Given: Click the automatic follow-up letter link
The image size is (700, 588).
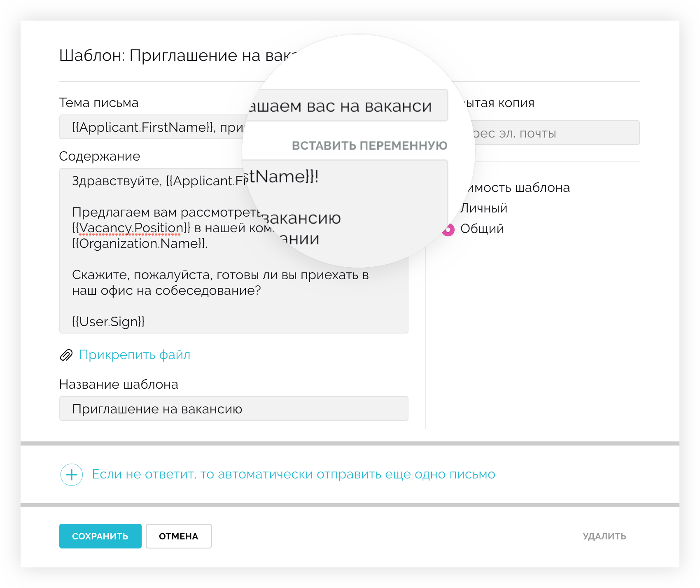Looking at the screenshot, I should (293, 474).
